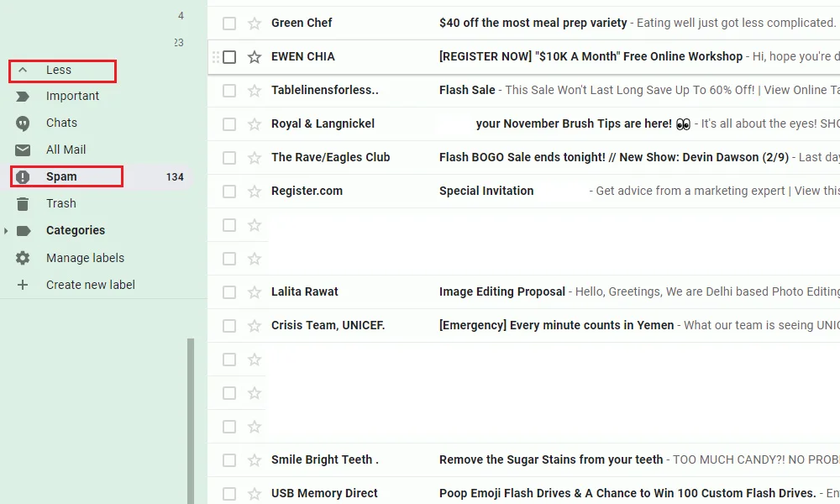Click the drag handle on EWEN CHIA row

tap(216, 57)
